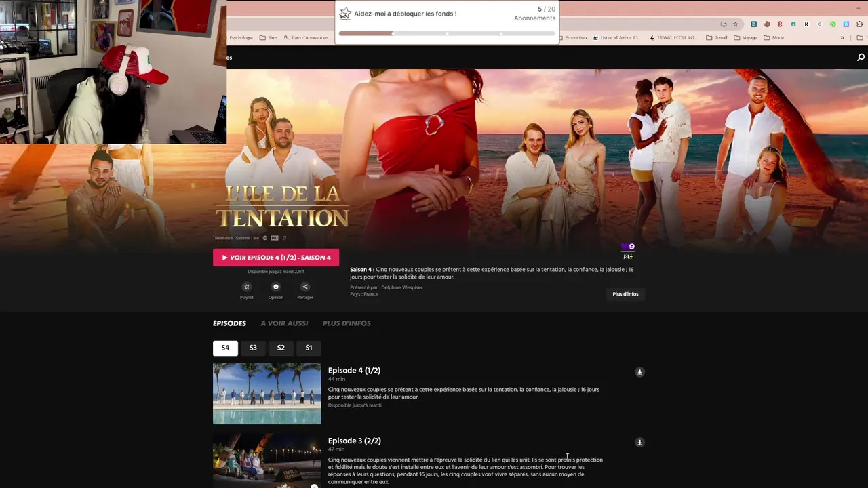Viewport: 868px width, 488px height.
Task: Open Train d'Artouste bookmark
Action: click(x=307, y=38)
